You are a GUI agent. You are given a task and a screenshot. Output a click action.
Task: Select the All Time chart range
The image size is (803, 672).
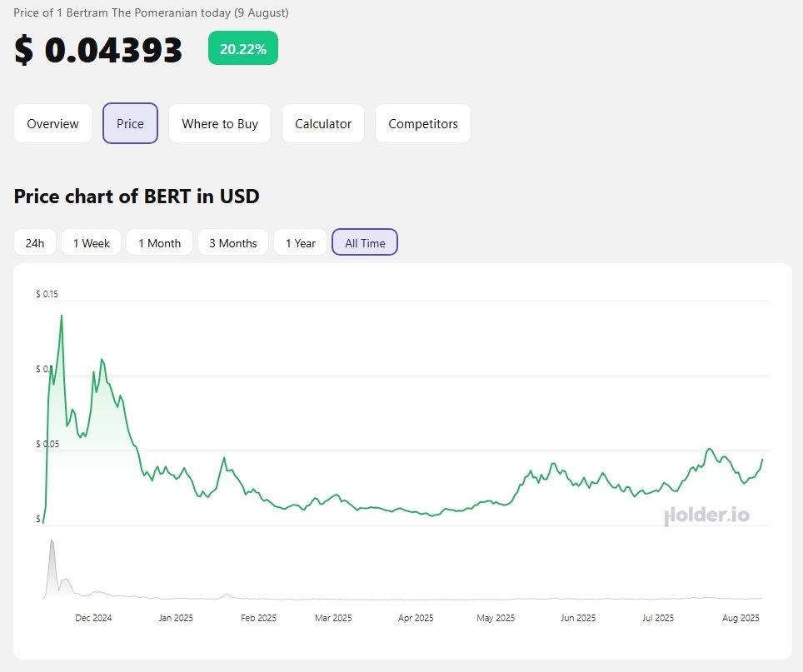pos(365,242)
